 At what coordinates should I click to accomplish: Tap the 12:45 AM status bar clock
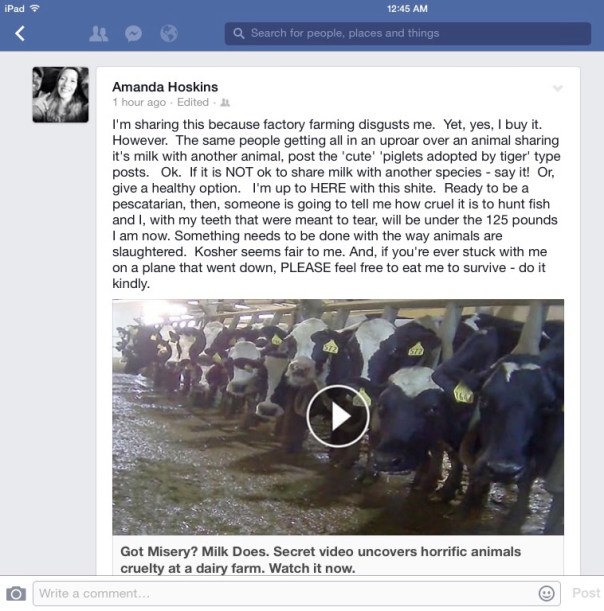(407, 9)
